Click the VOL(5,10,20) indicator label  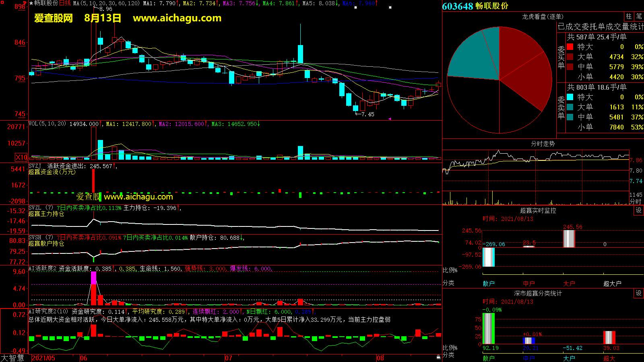point(47,124)
